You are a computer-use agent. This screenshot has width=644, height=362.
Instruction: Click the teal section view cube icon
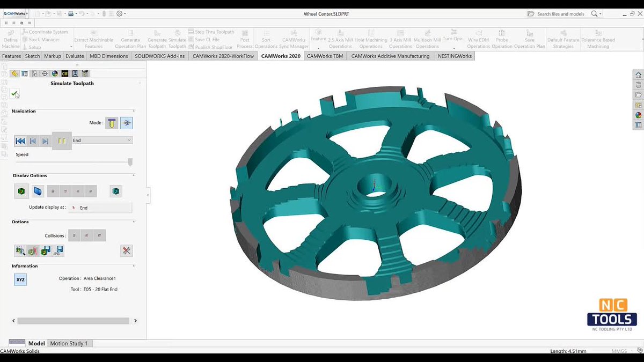tap(116, 191)
